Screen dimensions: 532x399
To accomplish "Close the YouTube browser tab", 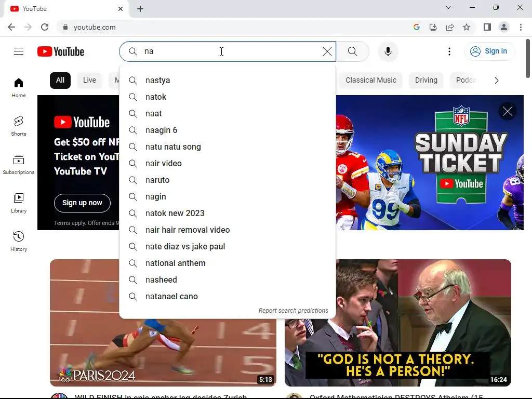I will [x=121, y=9].
